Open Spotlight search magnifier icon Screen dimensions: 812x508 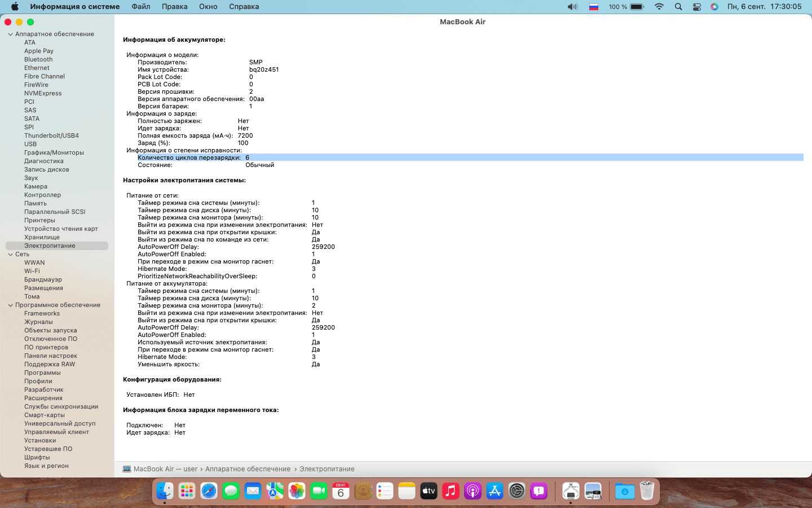pyautogui.click(x=678, y=7)
